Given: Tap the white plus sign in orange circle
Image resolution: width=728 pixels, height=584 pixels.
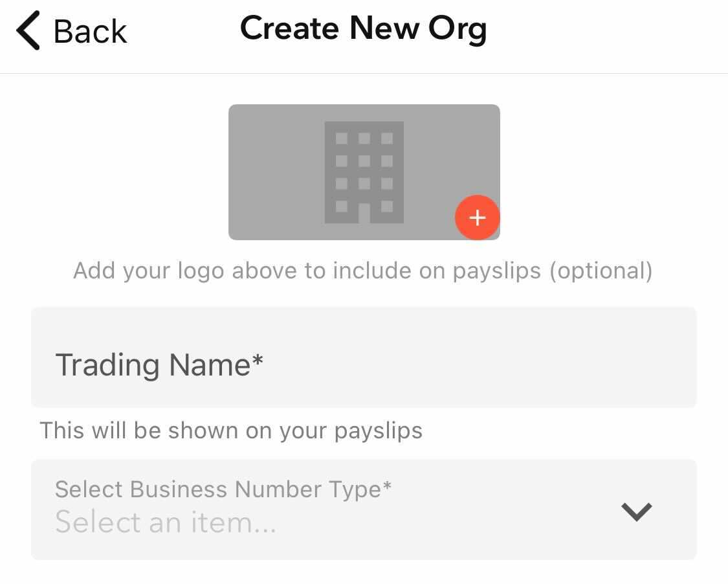Looking at the screenshot, I should tap(477, 218).
